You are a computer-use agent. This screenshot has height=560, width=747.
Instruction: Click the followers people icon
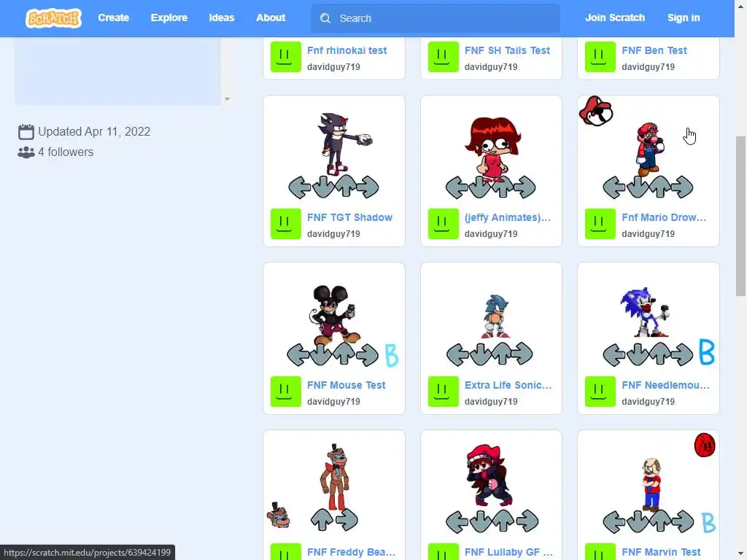click(x=26, y=152)
